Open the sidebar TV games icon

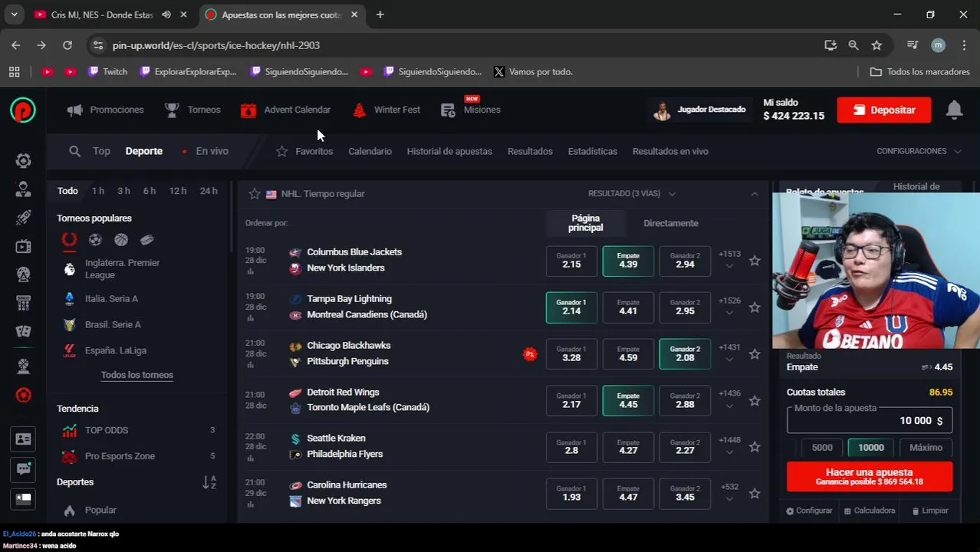pyautogui.click(x=23, y=246)
